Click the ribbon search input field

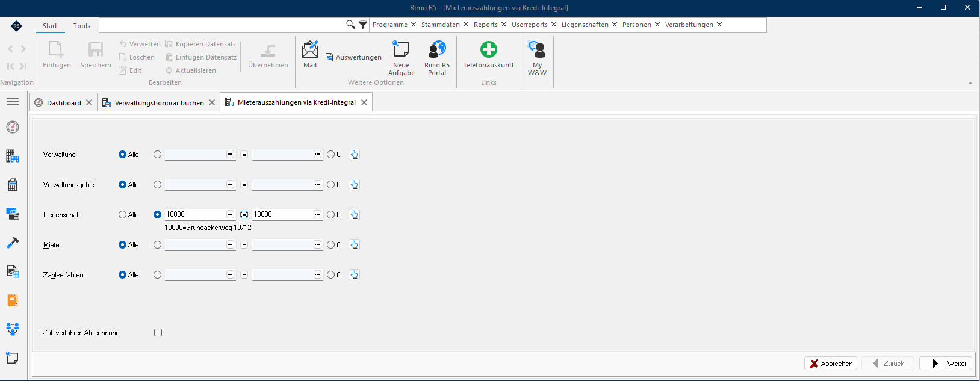point(222,25)
